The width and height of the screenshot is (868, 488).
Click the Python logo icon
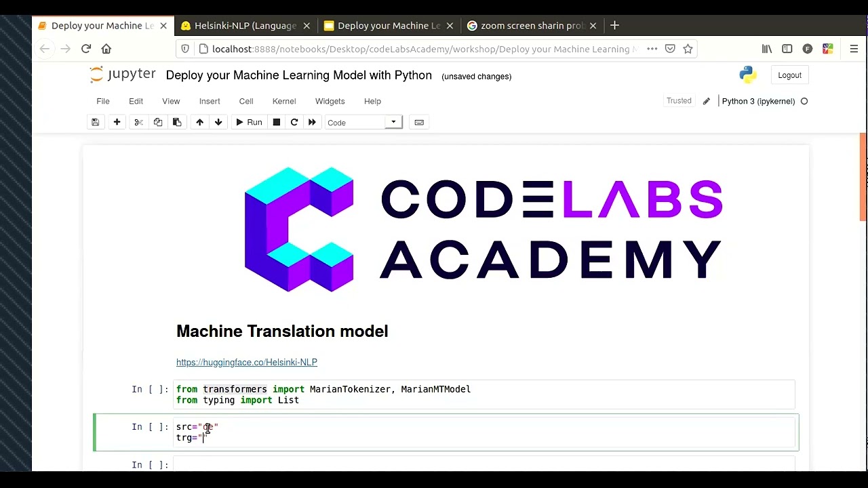[x=748, y=75]
